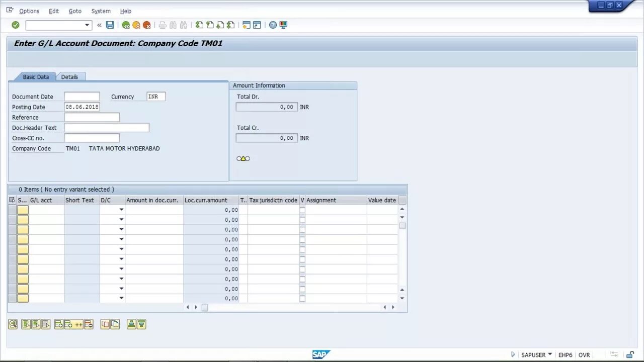
Task: Click the Copy field icon
Action: (x=115, y=324)
